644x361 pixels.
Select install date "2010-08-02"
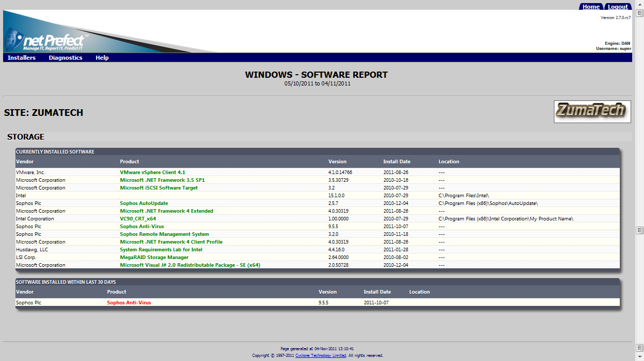tap(396, 257)
